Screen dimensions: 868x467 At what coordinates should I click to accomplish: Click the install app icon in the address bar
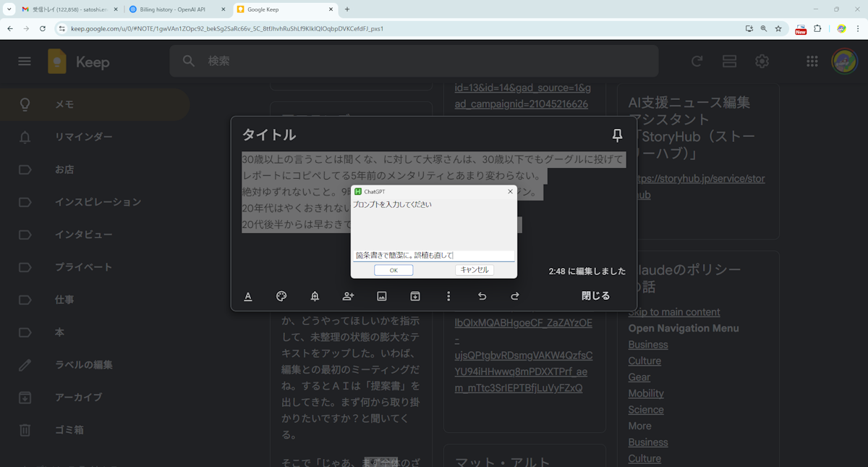click(x=749, y=28)
